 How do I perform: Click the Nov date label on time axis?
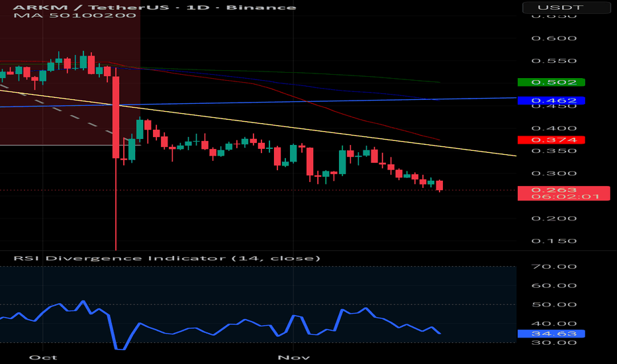[293, 357]
